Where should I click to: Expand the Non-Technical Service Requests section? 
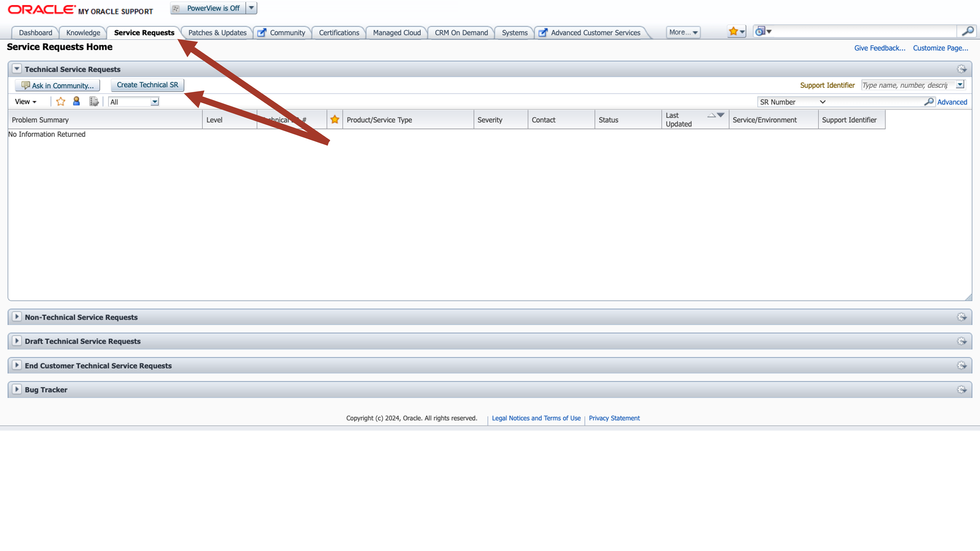[17, 317]
